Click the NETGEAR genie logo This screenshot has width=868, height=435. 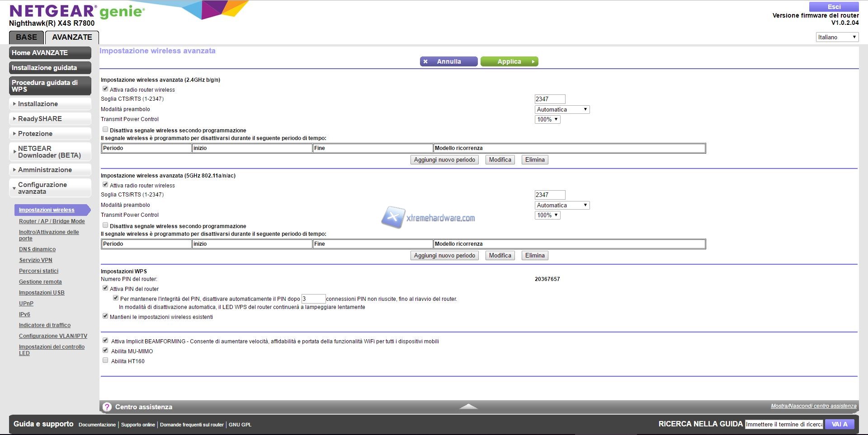(x=77, y=11)
